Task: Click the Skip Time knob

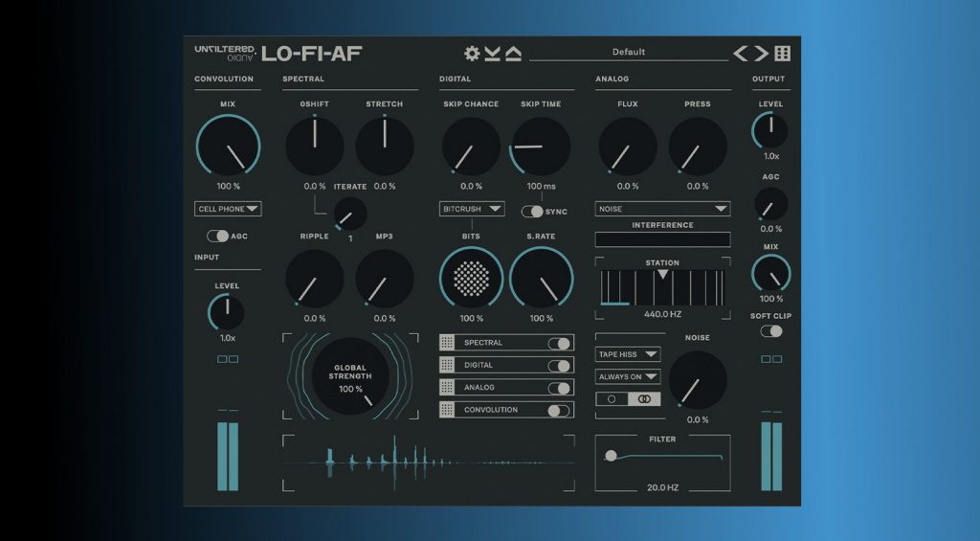Action: pos(542,147)
